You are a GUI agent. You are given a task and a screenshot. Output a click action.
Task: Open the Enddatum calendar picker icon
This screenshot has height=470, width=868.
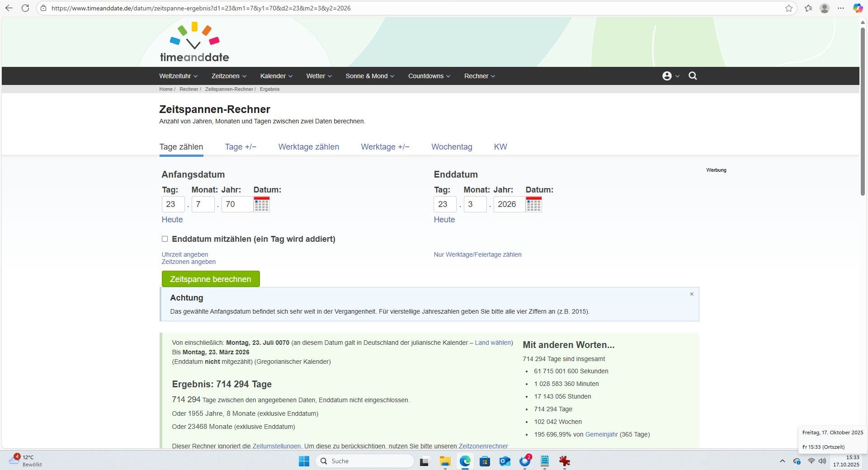533,204
